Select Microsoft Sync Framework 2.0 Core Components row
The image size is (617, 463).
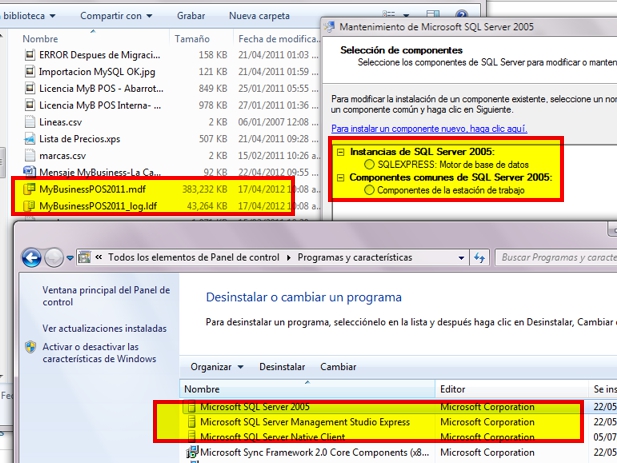(x=399, y=452)
